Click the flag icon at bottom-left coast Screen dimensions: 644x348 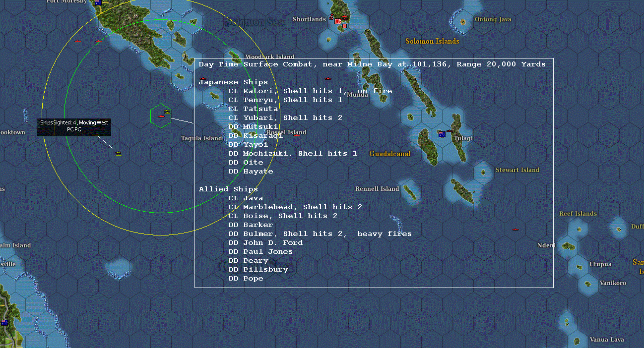tap(4, 323)
